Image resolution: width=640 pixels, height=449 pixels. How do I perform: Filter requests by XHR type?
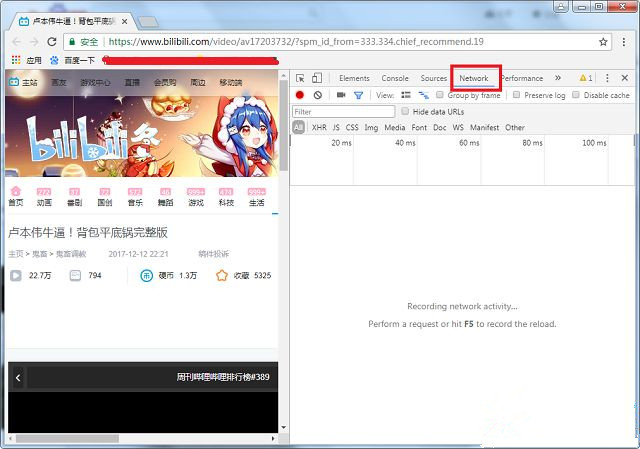click(319, 127)
